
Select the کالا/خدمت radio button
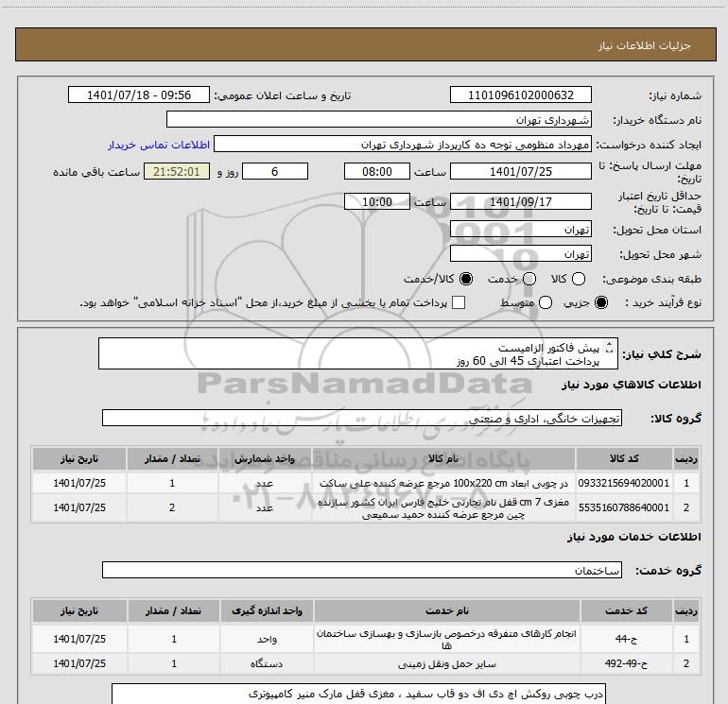pos(466,279)
